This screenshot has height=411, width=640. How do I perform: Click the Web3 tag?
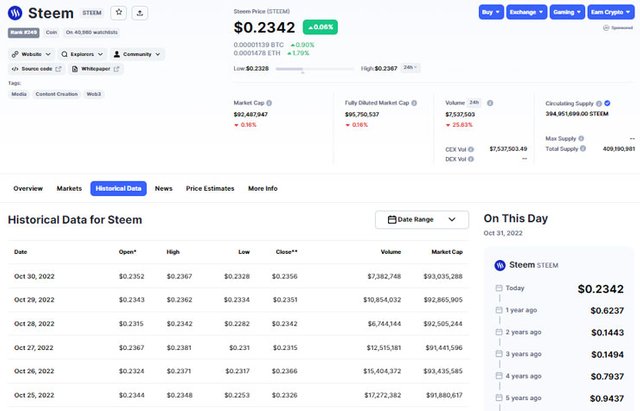(x=93, y=94)
